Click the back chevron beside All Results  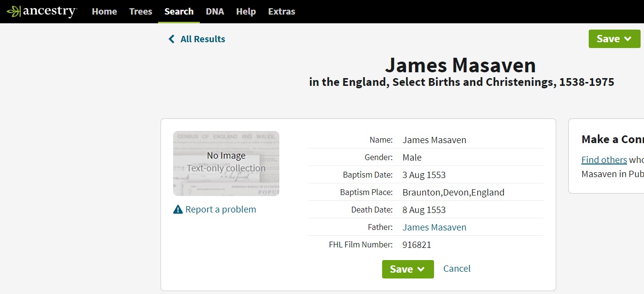click(171, 39)
